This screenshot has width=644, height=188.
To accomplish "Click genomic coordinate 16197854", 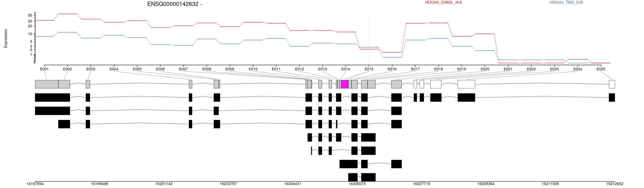I will [35, 184].
